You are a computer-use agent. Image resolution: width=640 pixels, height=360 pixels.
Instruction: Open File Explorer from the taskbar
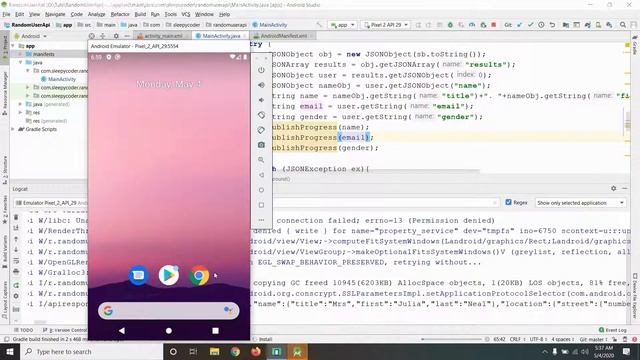point(215,351)
